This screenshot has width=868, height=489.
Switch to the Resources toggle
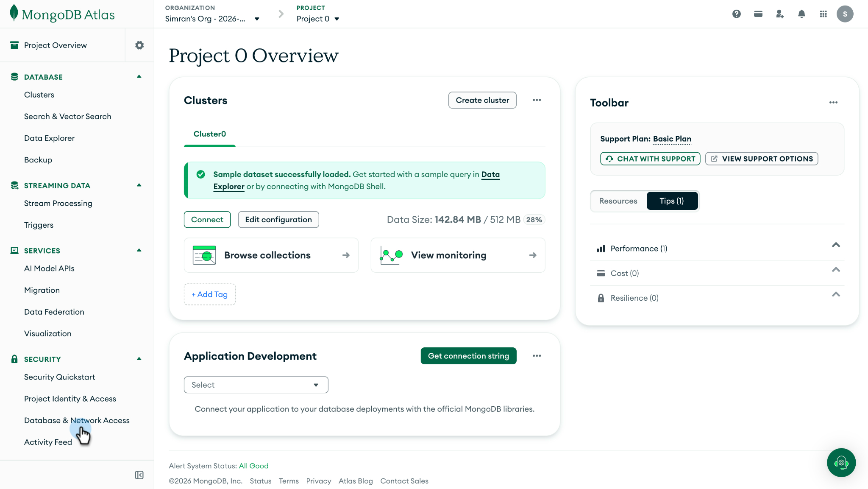tap(618, 201)
